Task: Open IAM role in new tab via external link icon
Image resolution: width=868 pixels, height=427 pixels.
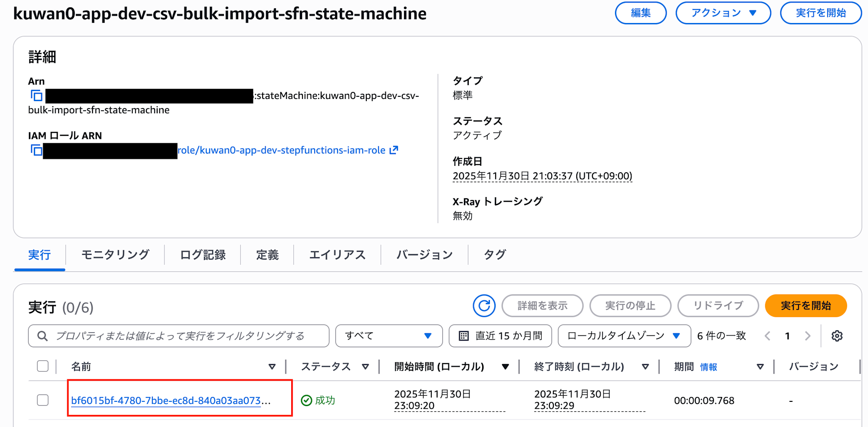Action: click(x=393, y=150)
